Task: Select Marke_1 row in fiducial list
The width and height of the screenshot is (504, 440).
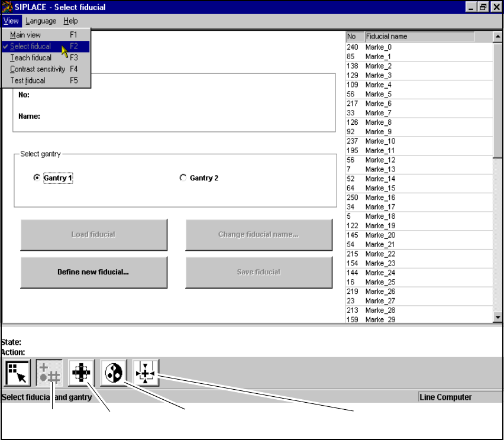Action: coord(419,57)
